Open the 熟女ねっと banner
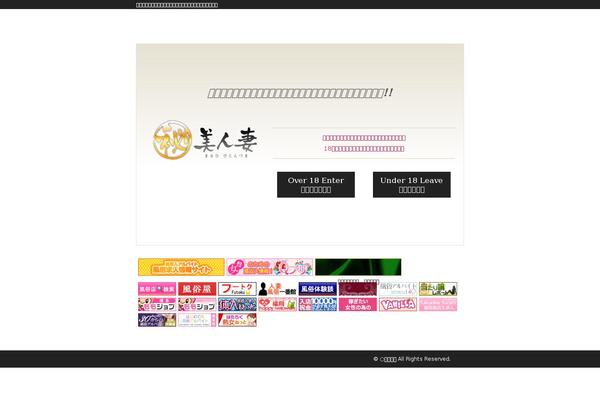The height and width of the screenshot is (400, 600). point(237,320)
